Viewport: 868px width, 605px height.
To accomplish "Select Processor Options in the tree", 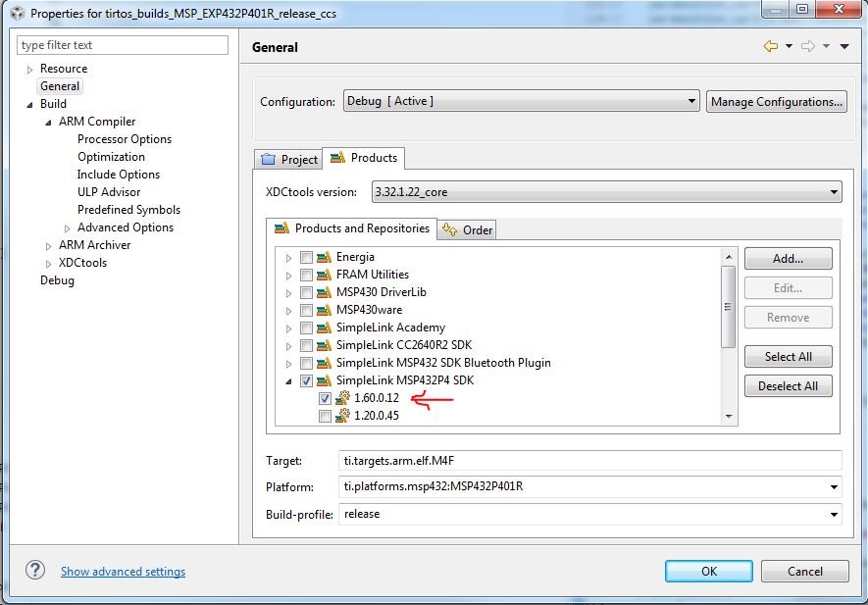I will [x=124, y=139].
